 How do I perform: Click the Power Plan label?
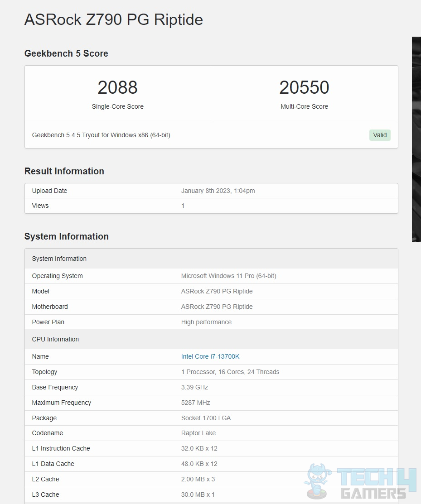[48, 322]
